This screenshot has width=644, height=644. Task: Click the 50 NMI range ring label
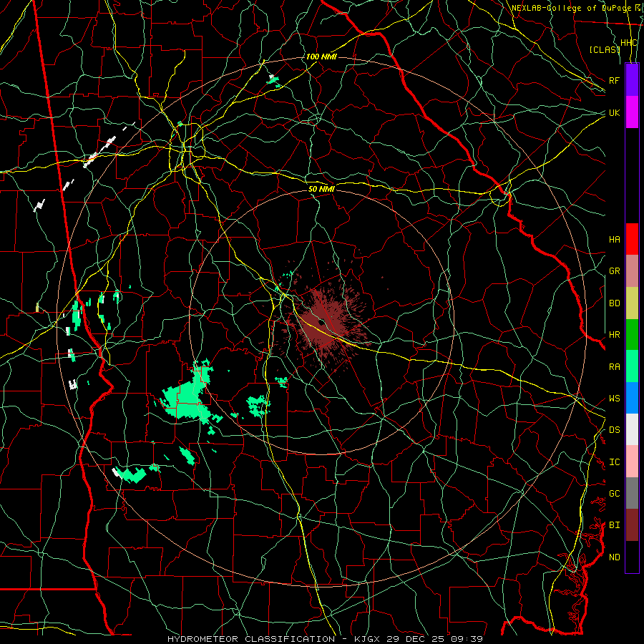(x=321, y=189)
